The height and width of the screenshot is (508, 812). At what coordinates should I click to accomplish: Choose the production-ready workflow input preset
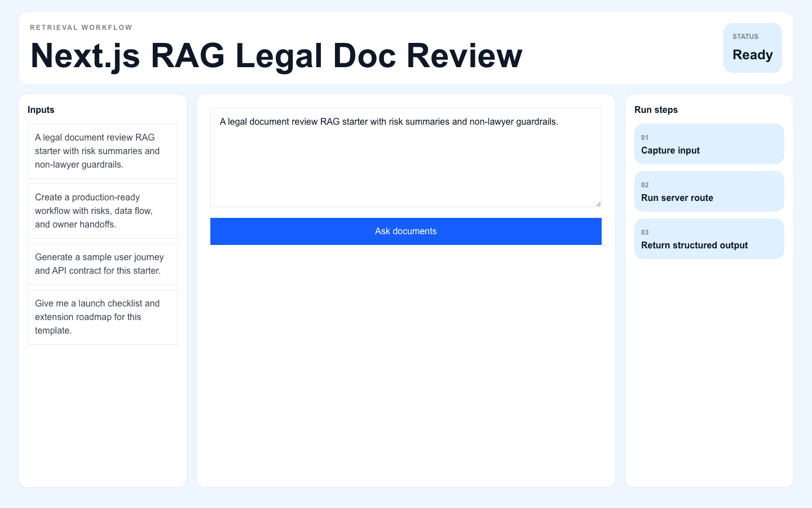click(103, 211)
